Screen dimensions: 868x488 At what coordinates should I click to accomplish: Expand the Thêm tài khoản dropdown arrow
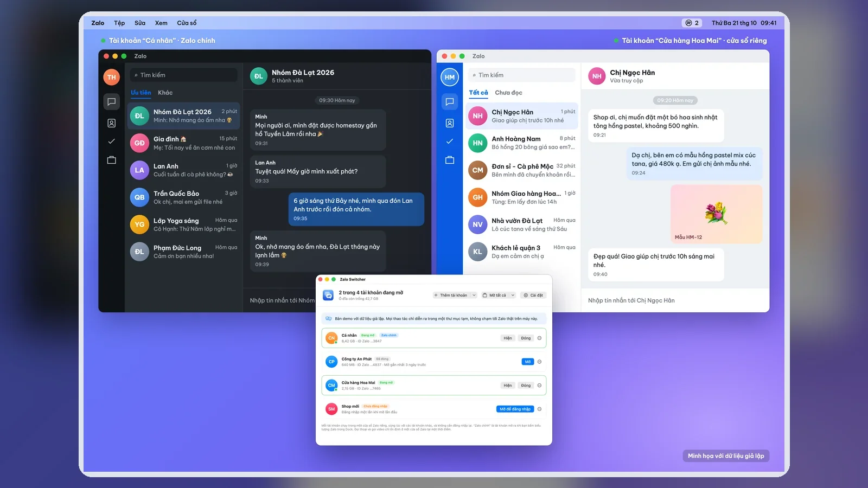[x=474, y=296]
